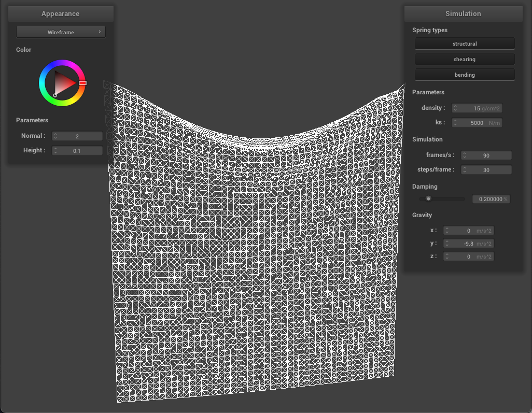532x413 pixels.
Task: Click the Height value field
Action: pos(77,151)
